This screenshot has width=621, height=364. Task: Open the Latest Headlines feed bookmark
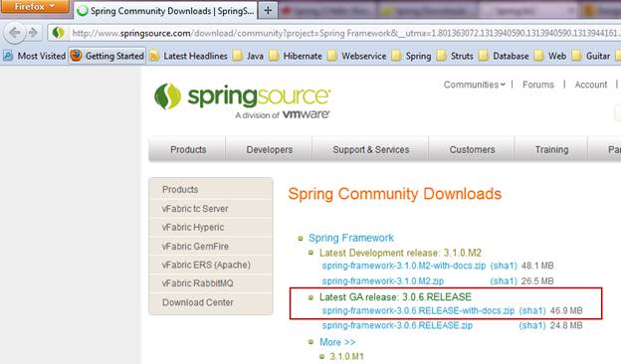[188, 56]
